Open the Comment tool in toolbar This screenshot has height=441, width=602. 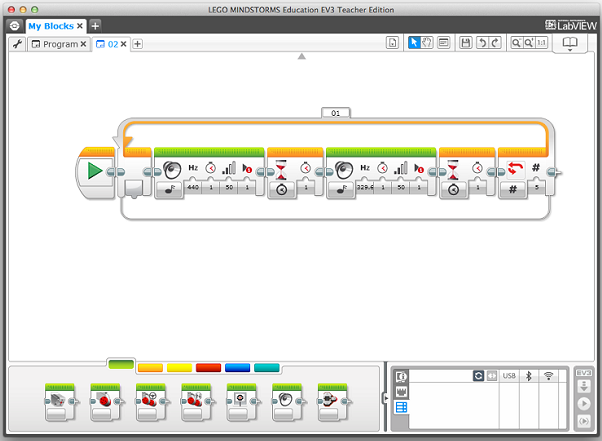(x=443, y=43)
